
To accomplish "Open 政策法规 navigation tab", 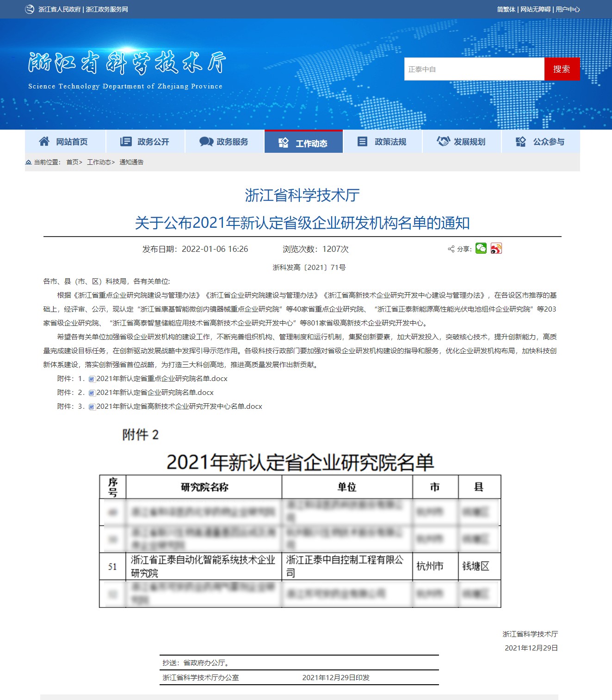I will [383, 142].
